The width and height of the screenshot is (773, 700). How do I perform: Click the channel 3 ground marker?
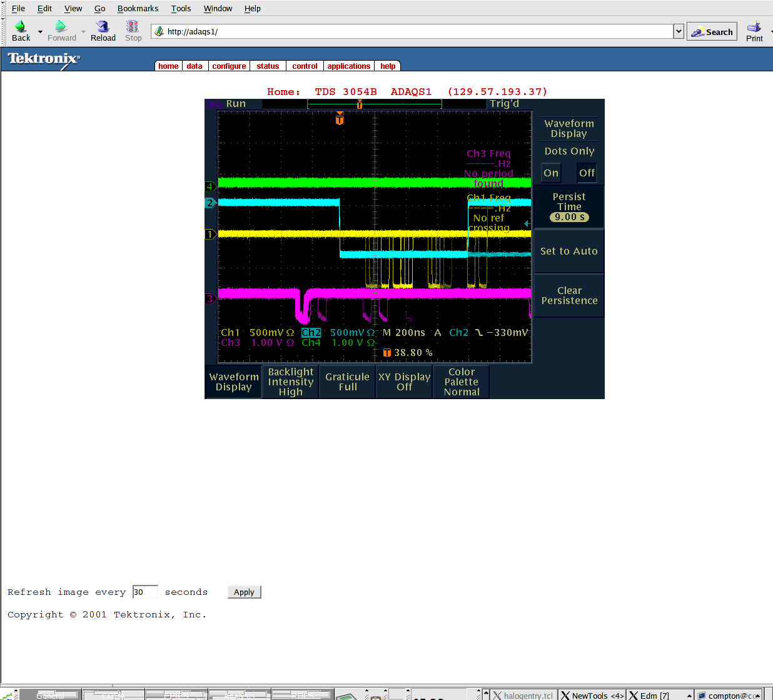(x=210, y=299)
